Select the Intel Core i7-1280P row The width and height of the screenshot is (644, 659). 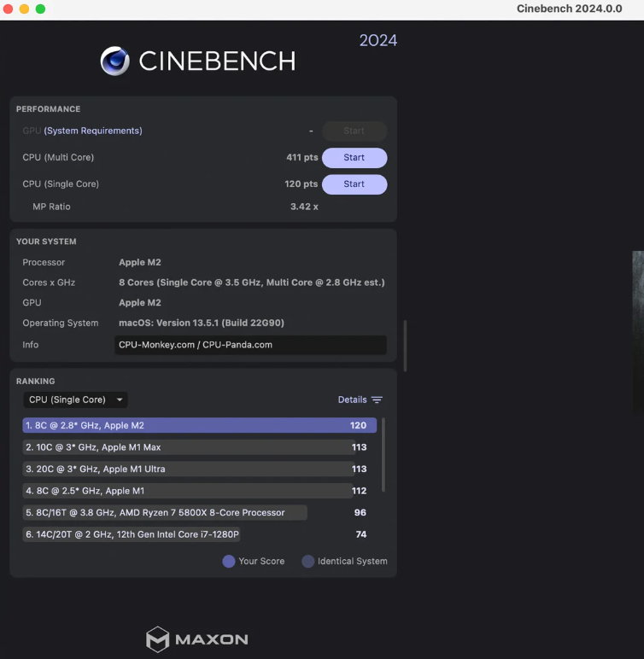pos(132,534)
